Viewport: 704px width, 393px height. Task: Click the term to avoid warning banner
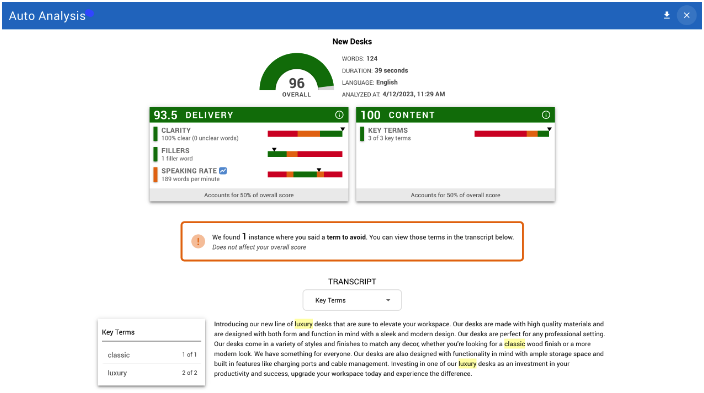point(352,241)
